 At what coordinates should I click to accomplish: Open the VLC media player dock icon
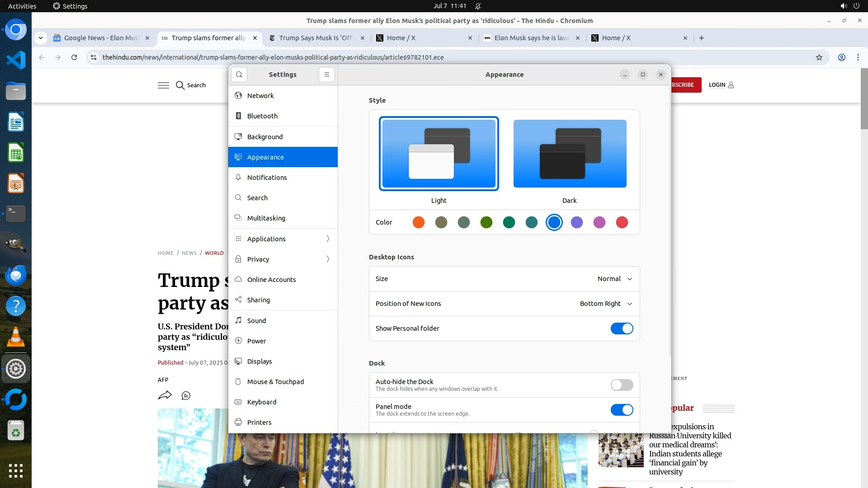16,337
